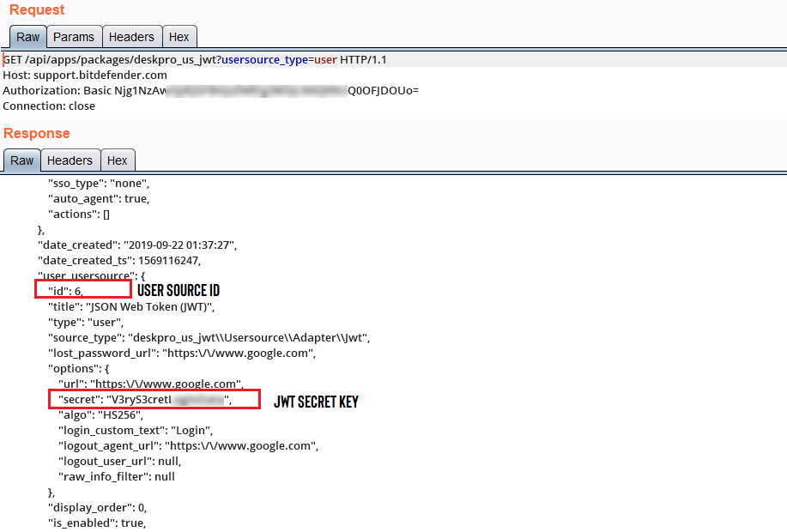Click the options url google.com link
The width and height of the screenshot is (787, 532).
(171, 384)
